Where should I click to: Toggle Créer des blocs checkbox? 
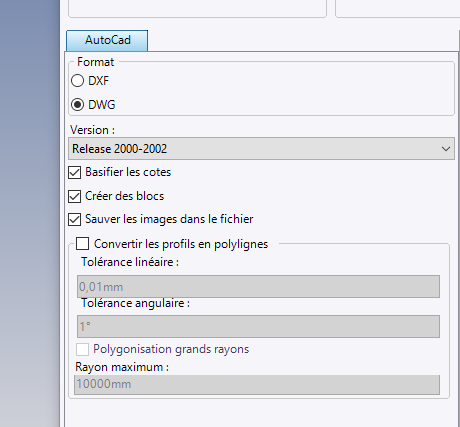[74, 196]
